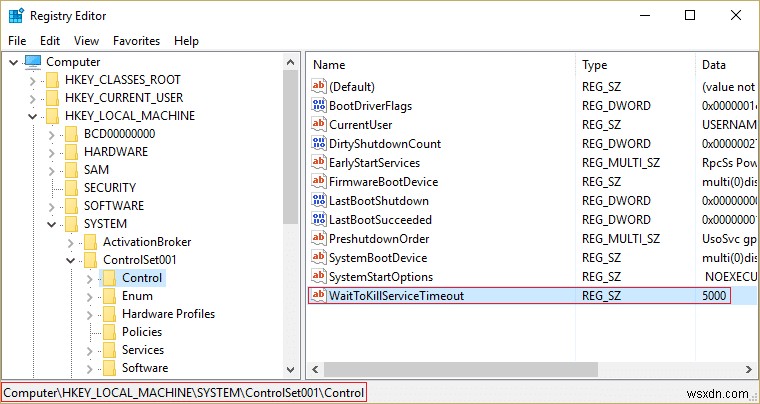Select the Hardware Profiles key

(168, 313)
